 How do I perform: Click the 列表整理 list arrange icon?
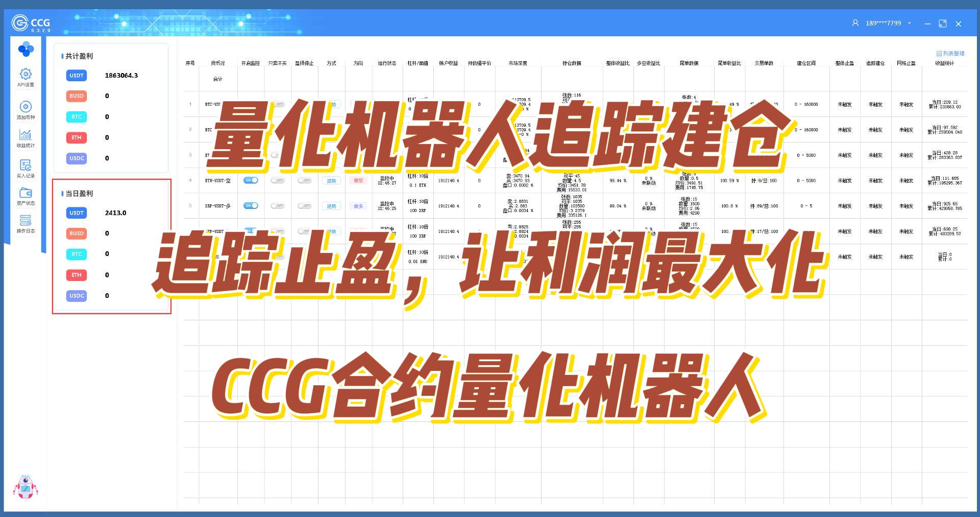[939, 54]
